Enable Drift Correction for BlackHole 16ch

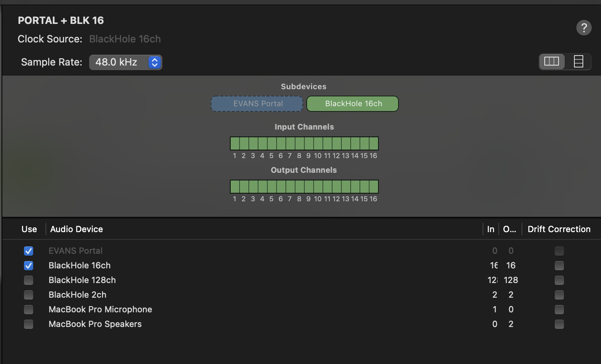[559, 266]
